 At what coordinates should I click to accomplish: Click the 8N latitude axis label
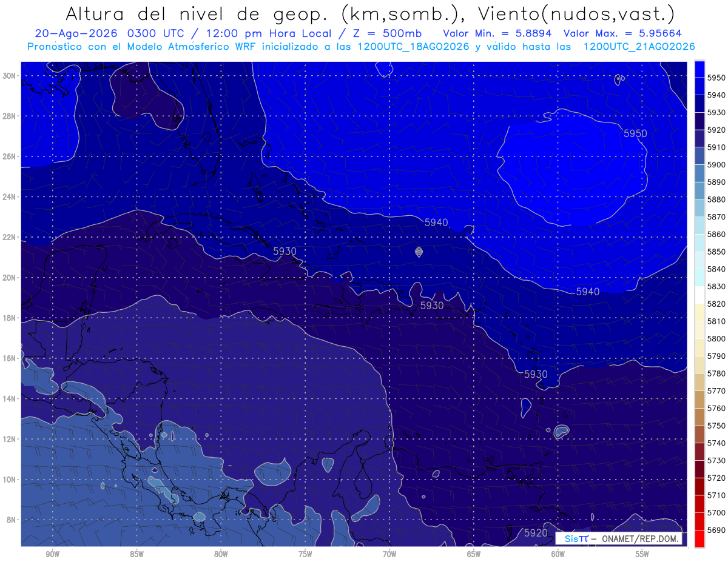point(12,520)
